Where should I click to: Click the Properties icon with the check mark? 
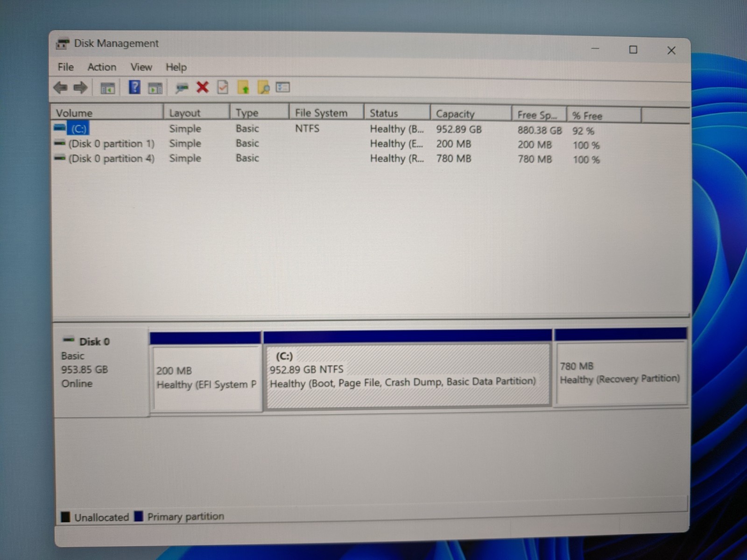coord(223,87)
